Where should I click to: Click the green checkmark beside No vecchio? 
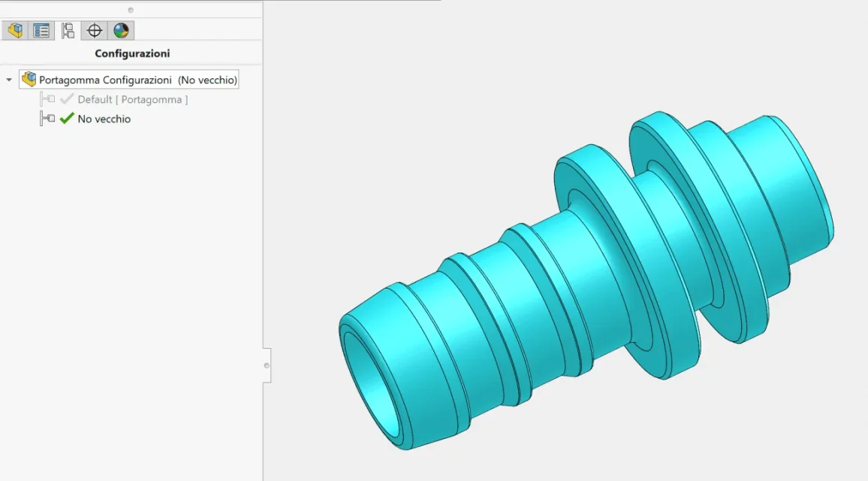coord(67,118)
